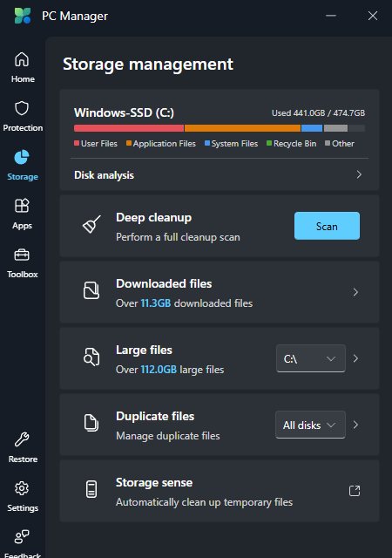
Task: Go to the Protection shield icon
Action: 22,108
